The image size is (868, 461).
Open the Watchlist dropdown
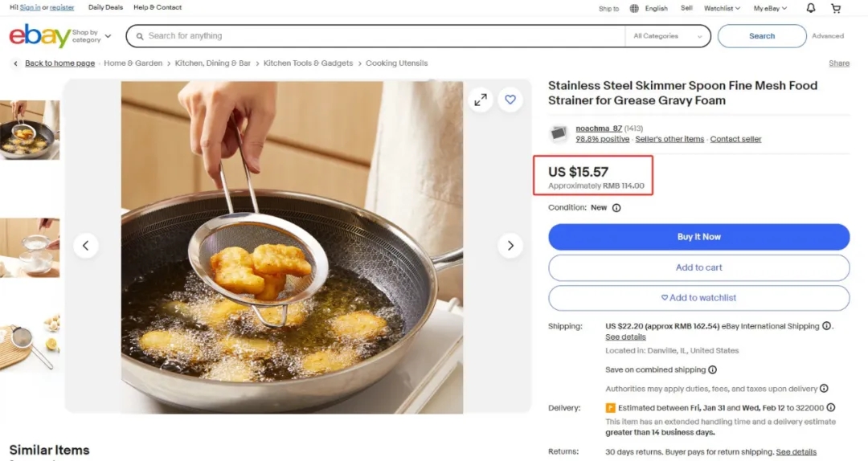tap(722, 9)
